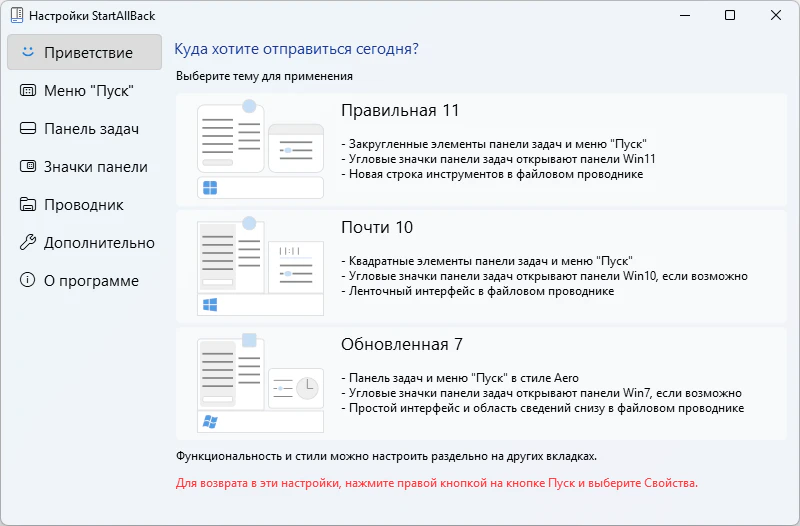Maximize the StartAllBack settings window
Viewport: 800px width, 526px height.
point(730,15)
